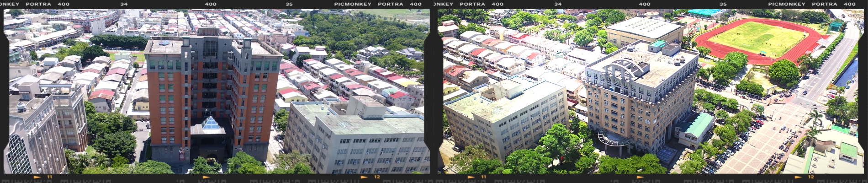868x183 pixels.
Task: Select orange arrow marker 12 below the stadium photo
Action: click(804, 177)
